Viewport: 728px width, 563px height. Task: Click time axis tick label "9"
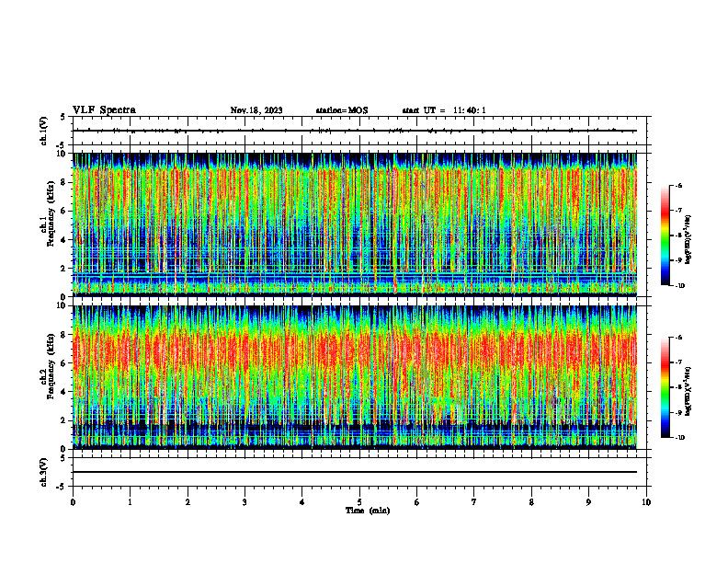pyautogui.click(x=588, y=502)
